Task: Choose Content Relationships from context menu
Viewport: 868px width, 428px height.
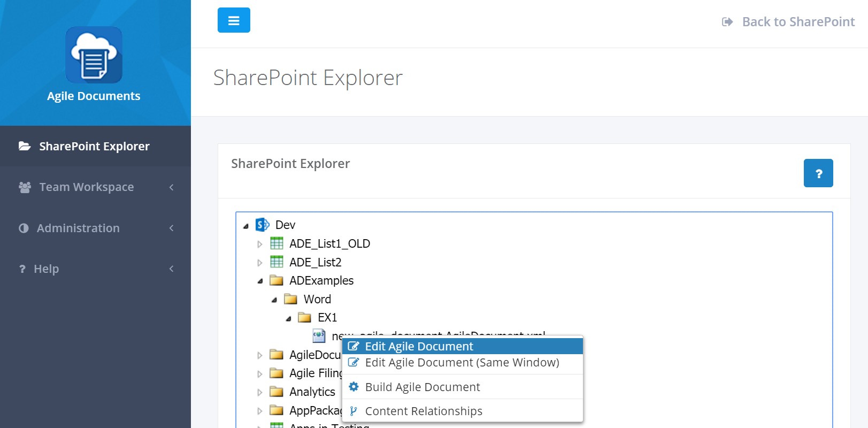Action: tap(463, 411)
